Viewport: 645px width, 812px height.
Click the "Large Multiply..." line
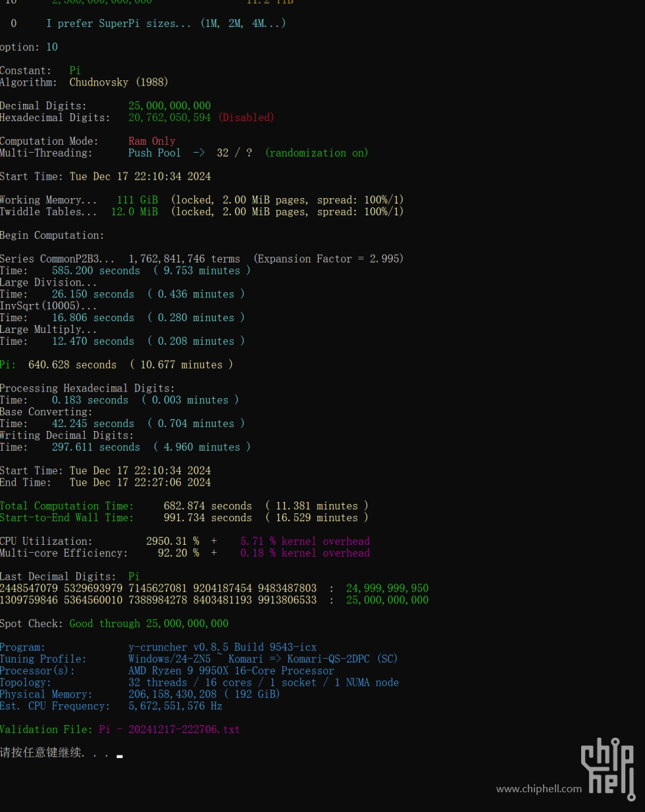tap(48, 330)
